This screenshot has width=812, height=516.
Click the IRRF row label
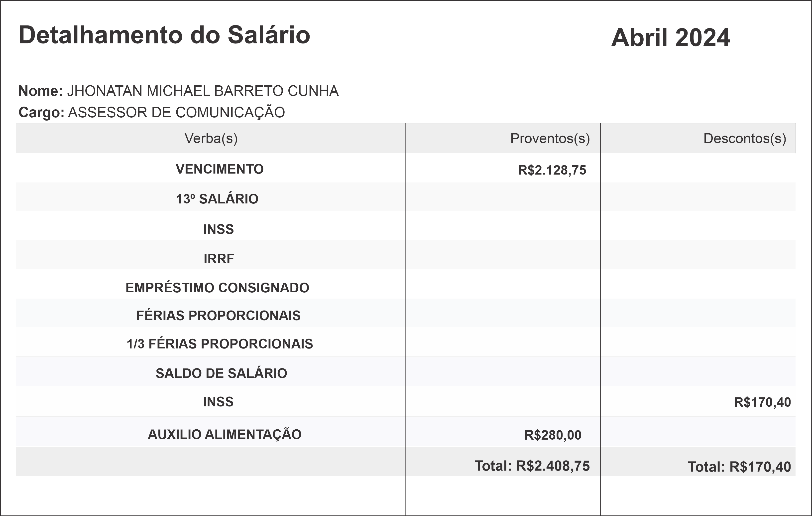click(219, 259)
